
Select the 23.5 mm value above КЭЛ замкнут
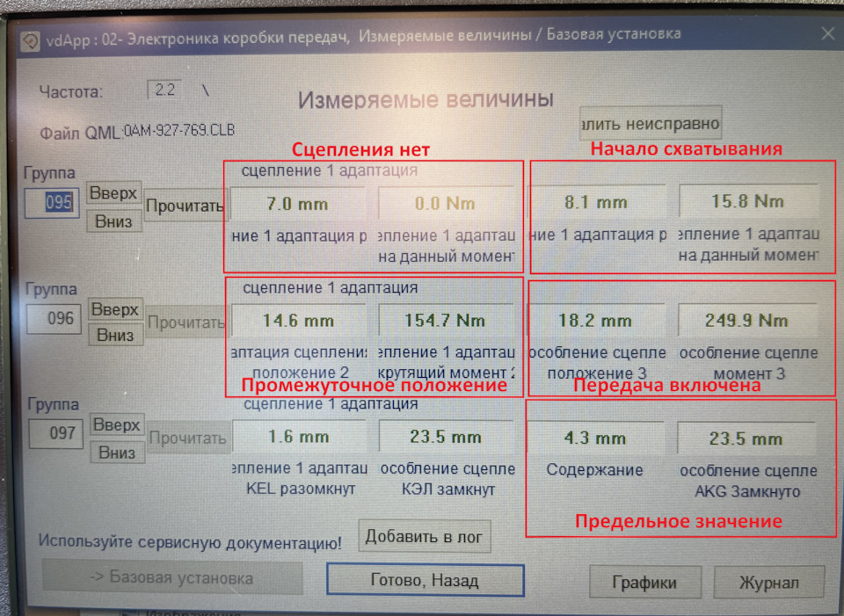(x=446, y=437)
